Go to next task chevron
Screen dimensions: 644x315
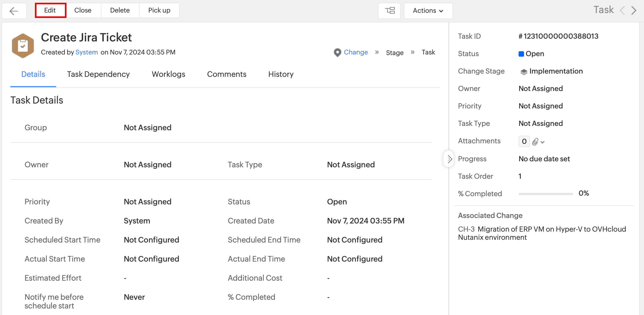point(634,11)
